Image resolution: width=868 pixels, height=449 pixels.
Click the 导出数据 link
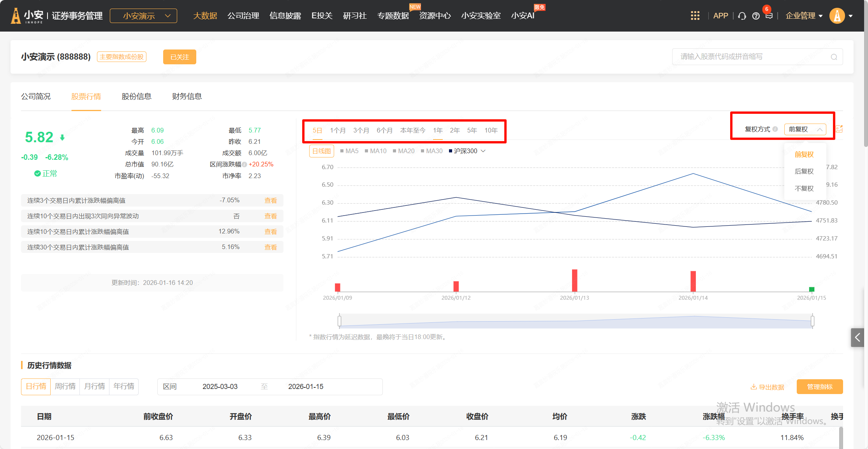tap(767, 387)
